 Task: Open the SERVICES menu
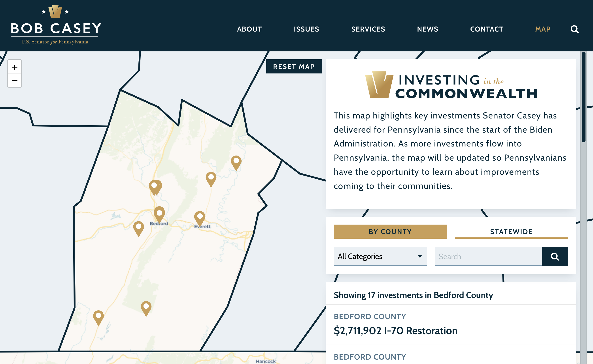(x=368, y=29)
